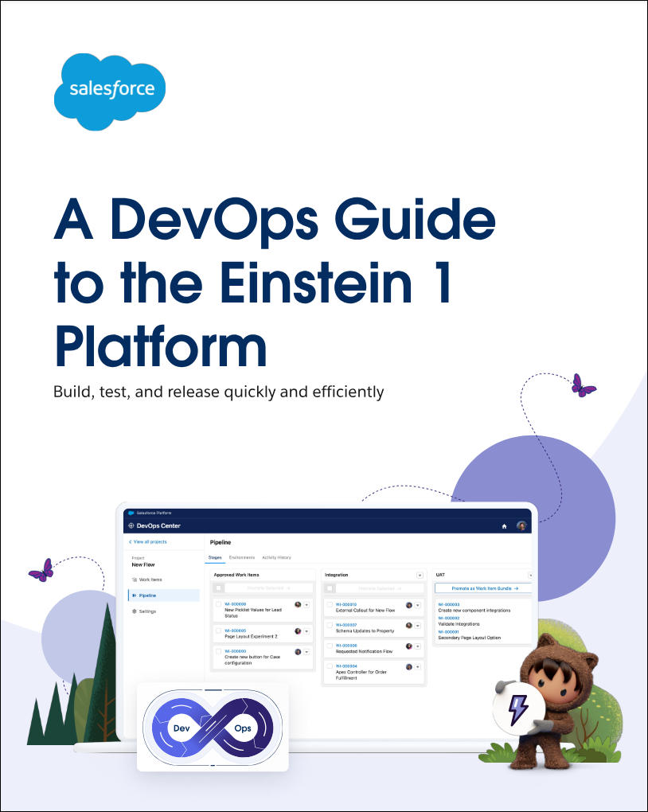Viewport: 648px width, 812px height.
Task: Expand the Integration stage dropdown arrow
Action: pyautogui.click(x=420, y=575)
